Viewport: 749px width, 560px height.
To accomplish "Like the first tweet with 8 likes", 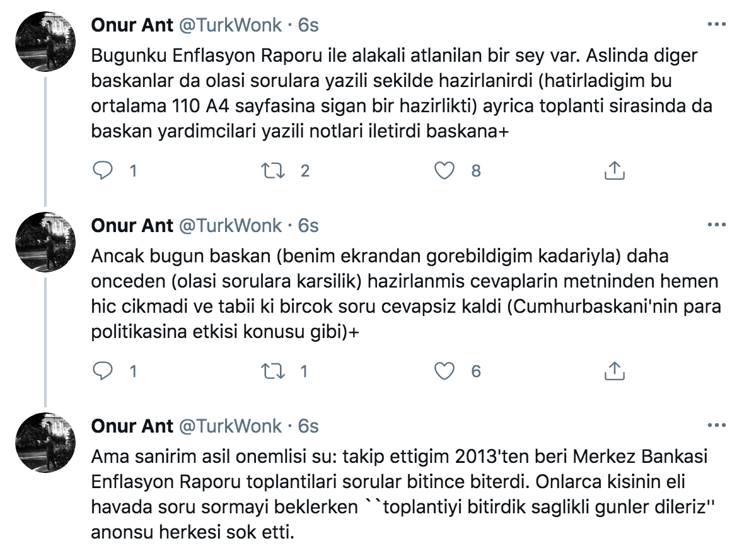I will click(445, 170).
